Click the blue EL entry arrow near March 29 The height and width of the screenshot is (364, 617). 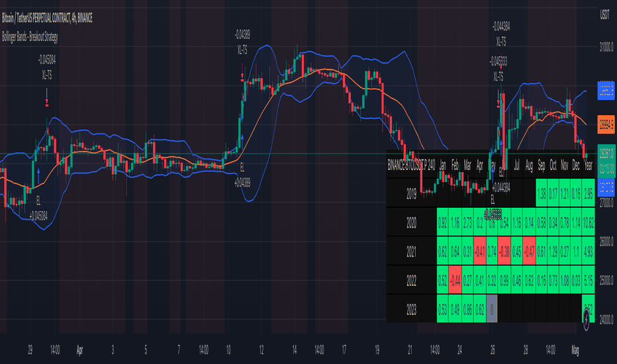[x=39, y=171]
